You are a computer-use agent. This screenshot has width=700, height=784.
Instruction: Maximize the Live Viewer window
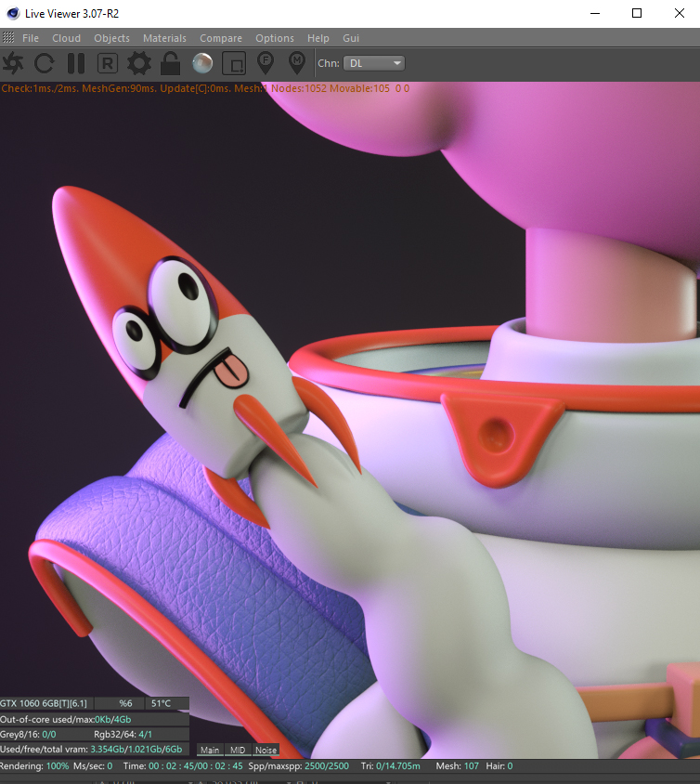click(637, 14)
